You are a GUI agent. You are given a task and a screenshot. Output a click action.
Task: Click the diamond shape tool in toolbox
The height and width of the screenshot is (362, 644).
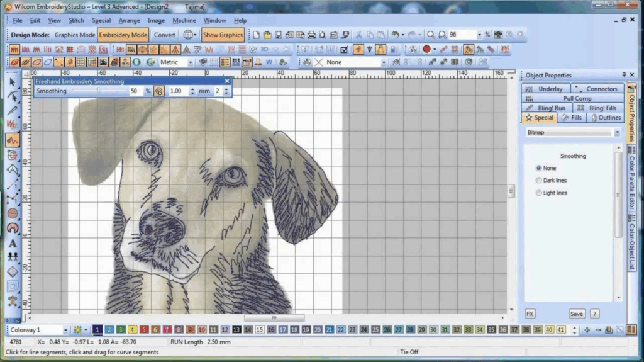tap(13, 271)
